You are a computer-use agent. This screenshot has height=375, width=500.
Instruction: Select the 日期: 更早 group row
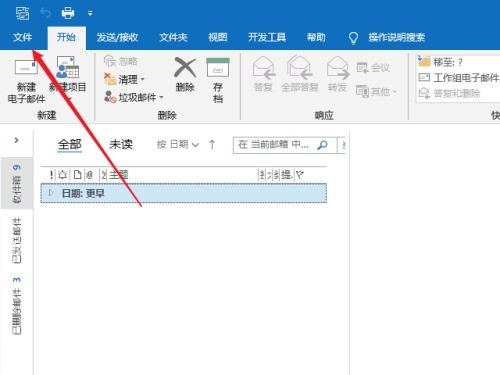(184, 193)
